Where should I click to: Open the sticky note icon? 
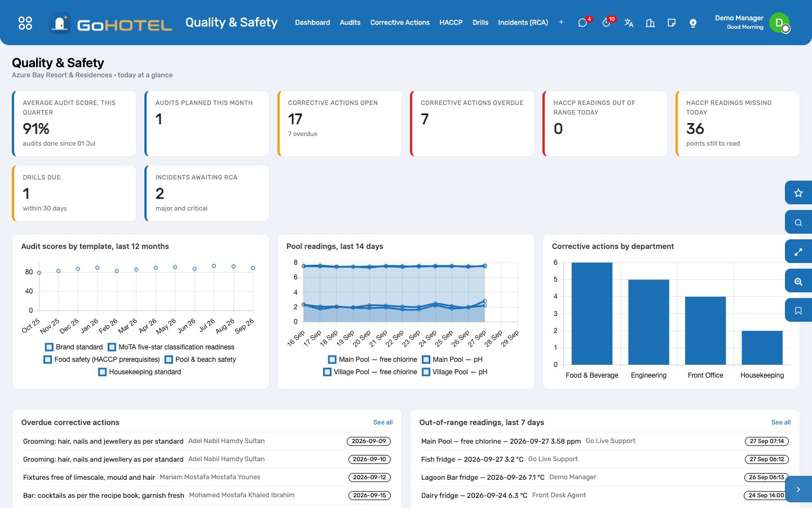pyautogui.click(x=672, y=23)
